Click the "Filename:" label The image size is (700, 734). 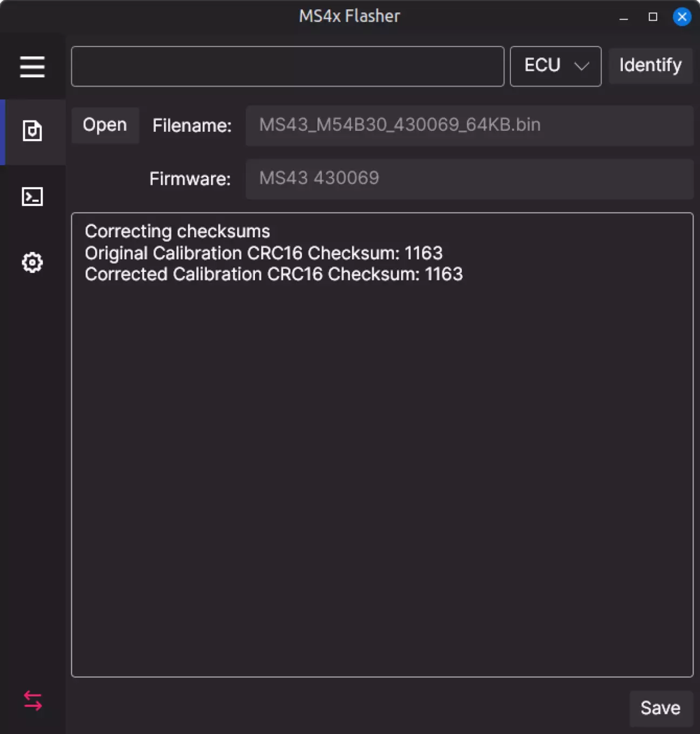tap(192, 125)
